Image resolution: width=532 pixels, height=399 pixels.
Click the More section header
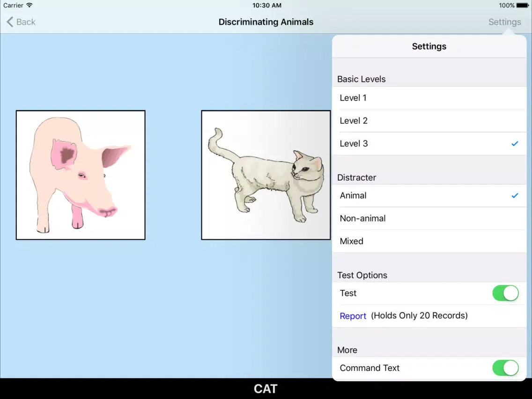coord(347,350)
